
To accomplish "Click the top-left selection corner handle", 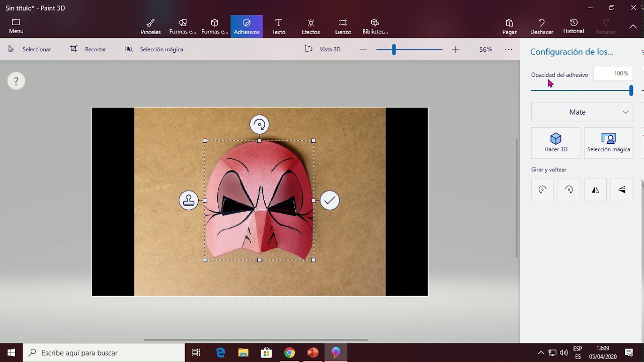I will point(205,141).
